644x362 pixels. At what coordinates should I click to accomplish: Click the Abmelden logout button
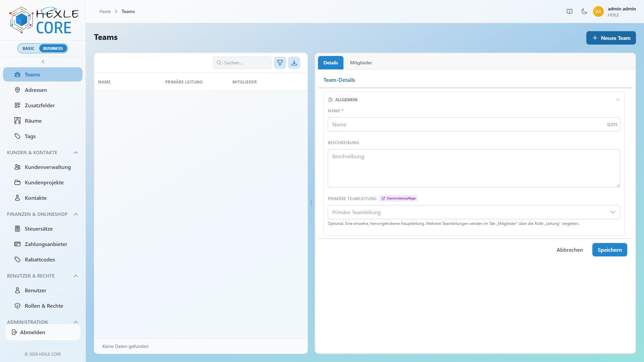click(x=43, y=332)
